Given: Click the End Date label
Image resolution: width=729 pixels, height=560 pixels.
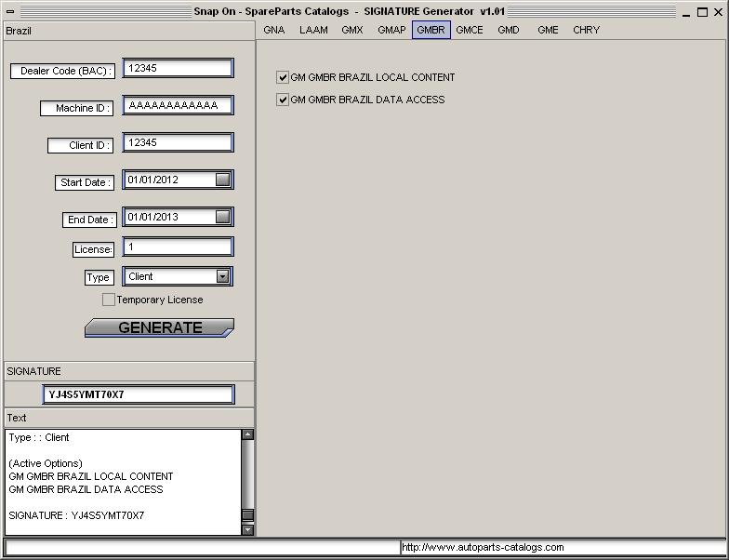Looking at the screenshot, I should [x=88, y=220].
